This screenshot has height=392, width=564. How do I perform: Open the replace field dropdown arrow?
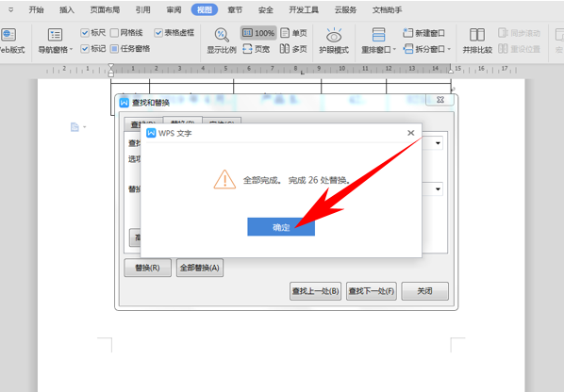[438, 189]
